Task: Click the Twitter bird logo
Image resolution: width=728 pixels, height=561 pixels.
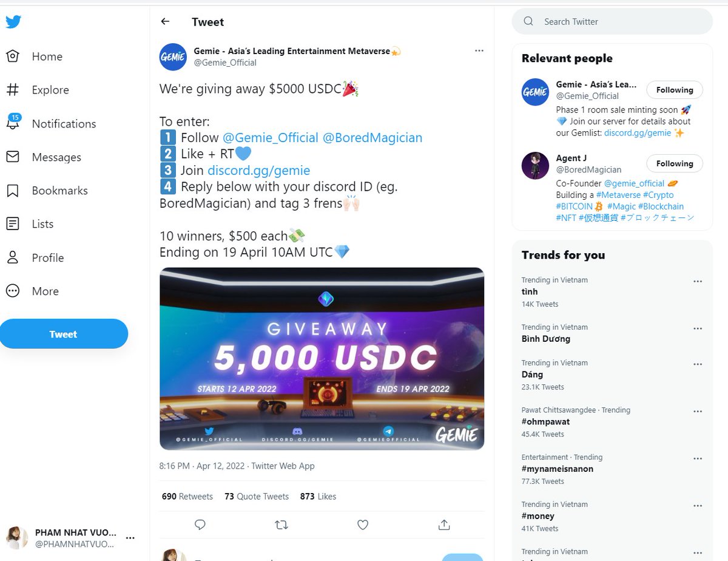Action: click(x=13, y=22)
